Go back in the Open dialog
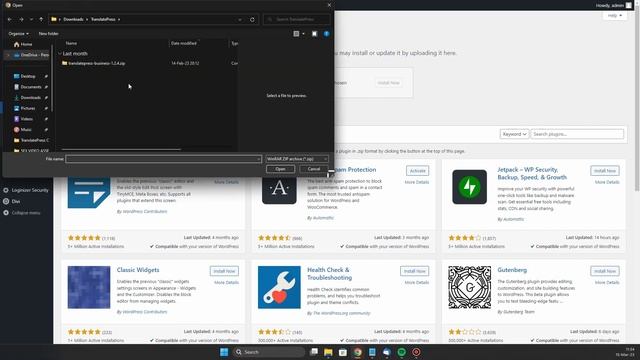This screenshot has width=640, height=360. click(x=10, y=19)
